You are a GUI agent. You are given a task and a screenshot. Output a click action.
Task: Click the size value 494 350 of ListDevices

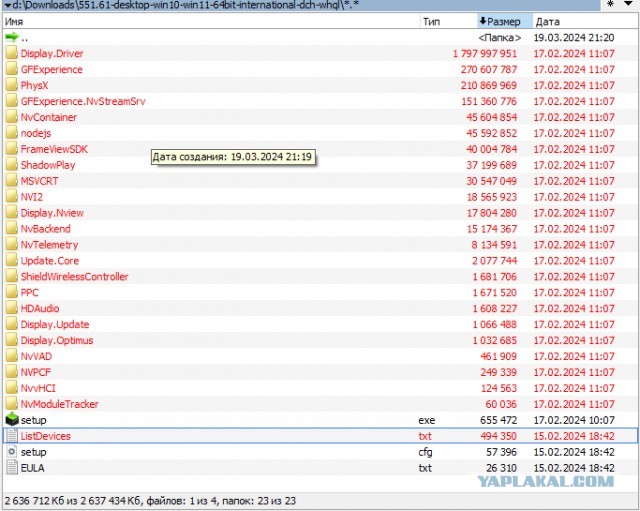coord(498,436)
